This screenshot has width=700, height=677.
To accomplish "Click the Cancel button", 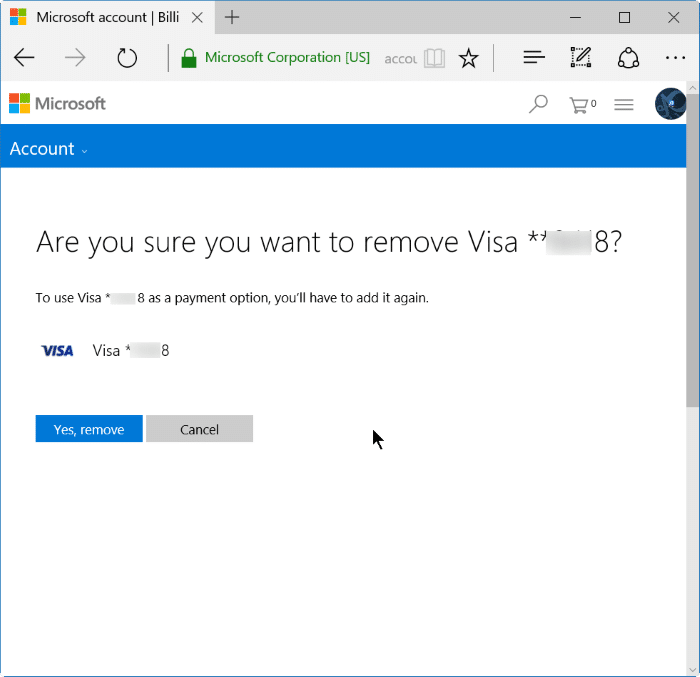I will tap(199, 429).
